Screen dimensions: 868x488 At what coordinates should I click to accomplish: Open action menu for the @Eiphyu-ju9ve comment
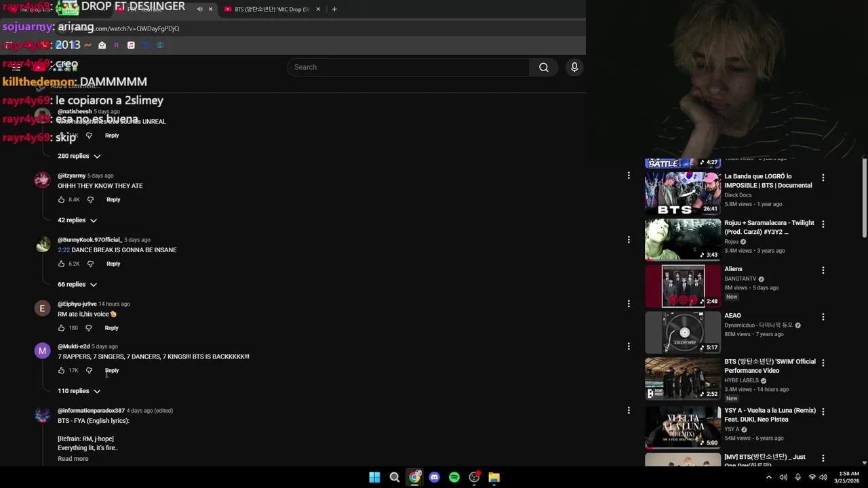[629, 304]
